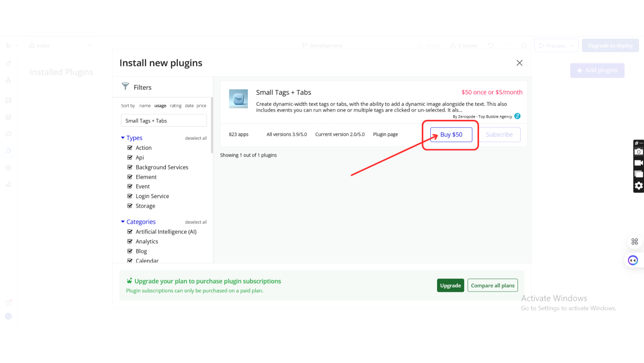
Task: Click the filters panel scrollbar
Action: [x=212, y=125]
